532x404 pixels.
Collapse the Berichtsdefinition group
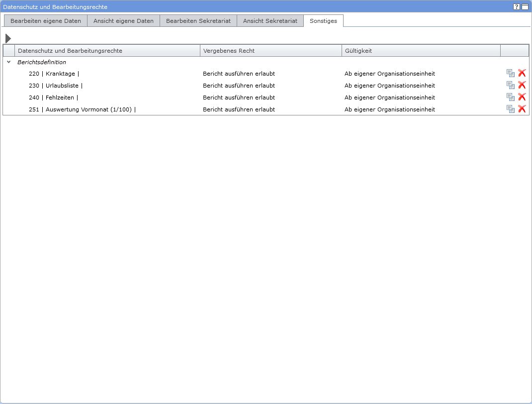click(x=9, y=62)
